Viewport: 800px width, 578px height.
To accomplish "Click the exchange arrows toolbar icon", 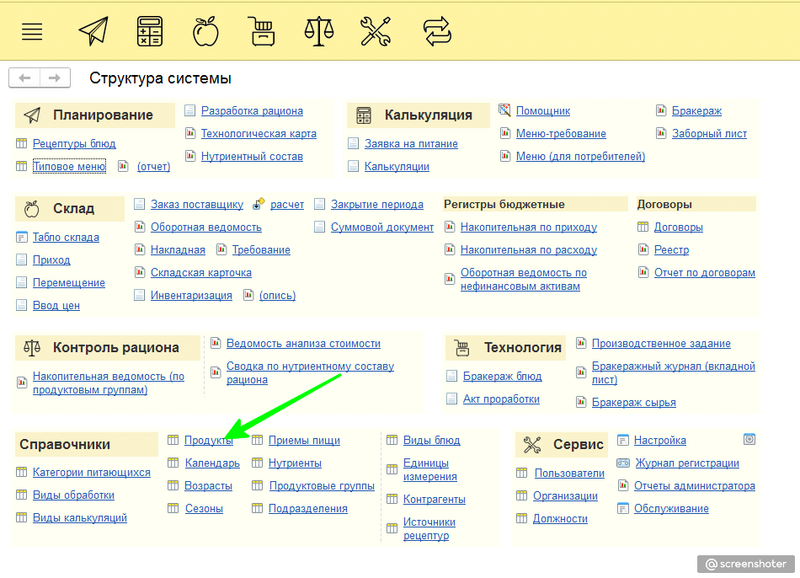I will (x=437, y=31).
